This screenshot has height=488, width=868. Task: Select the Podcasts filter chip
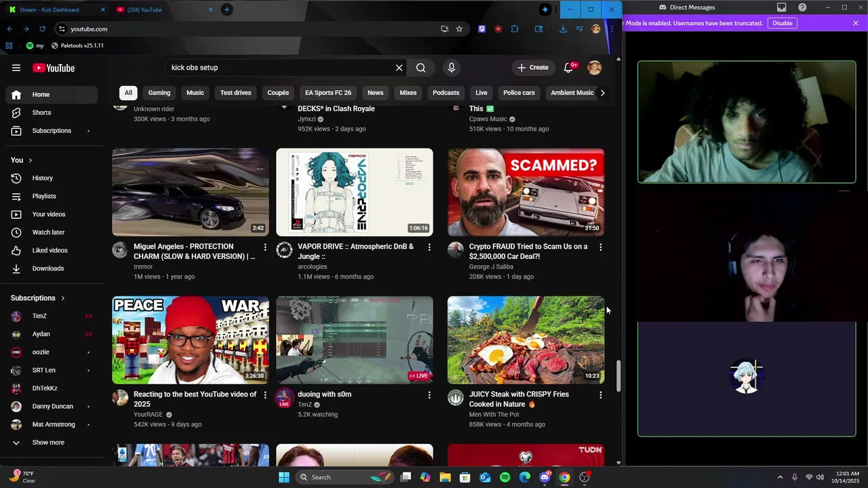coord(446,93)
